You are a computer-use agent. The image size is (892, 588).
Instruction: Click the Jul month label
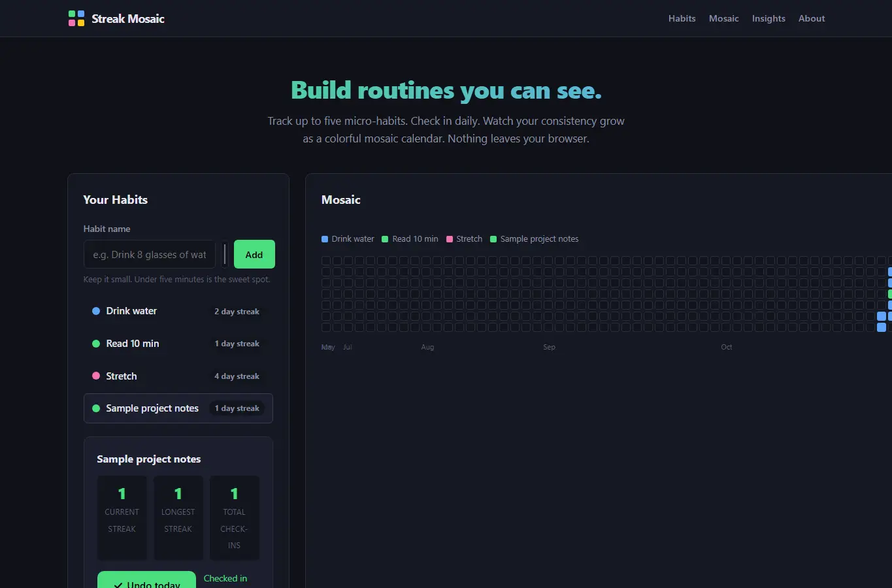[x=348, y=348]
